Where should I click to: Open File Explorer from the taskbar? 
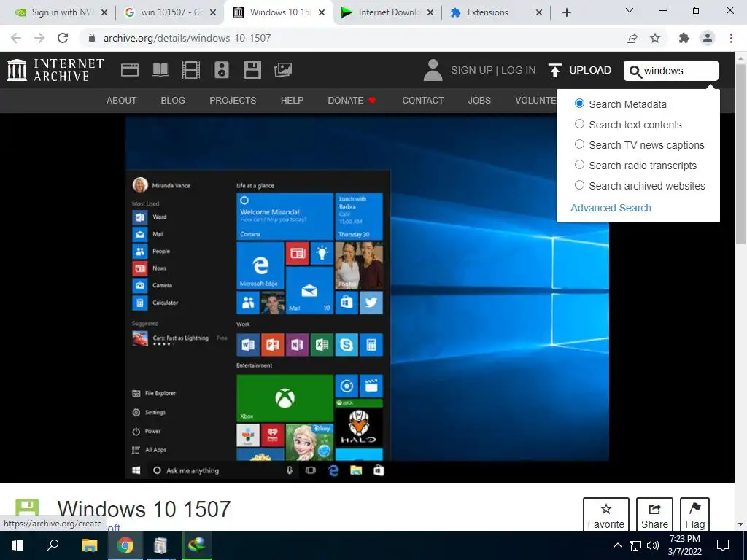[x=89, y=545]
